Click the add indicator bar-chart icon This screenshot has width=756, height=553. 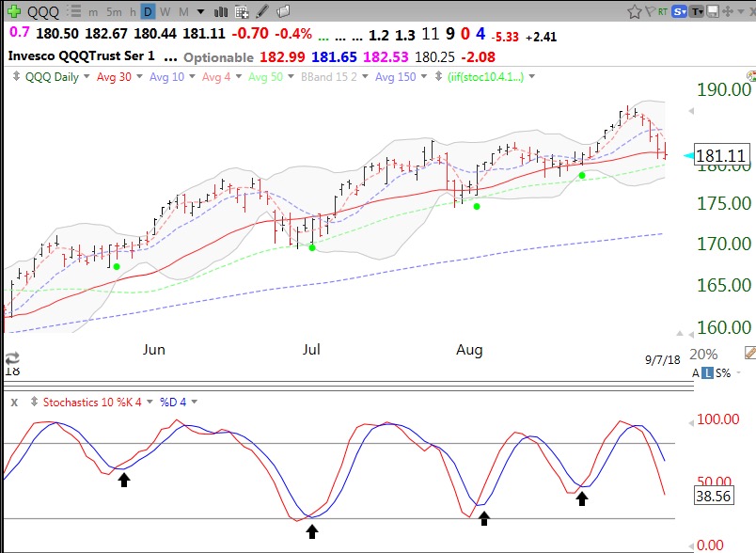point(220,11)
